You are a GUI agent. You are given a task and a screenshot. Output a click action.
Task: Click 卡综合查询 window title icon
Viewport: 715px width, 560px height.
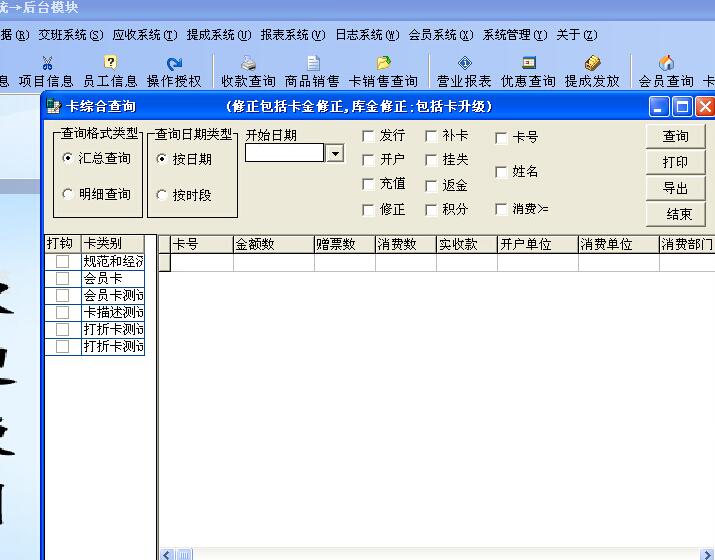54,106
